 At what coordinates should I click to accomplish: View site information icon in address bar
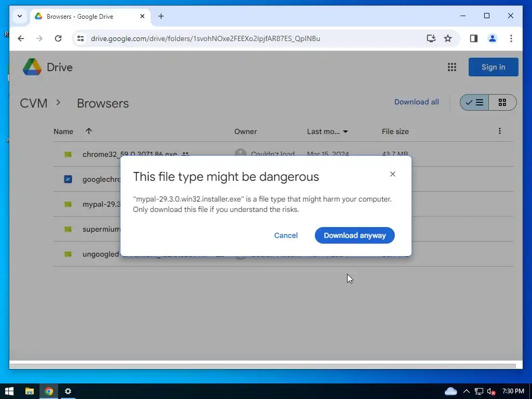coord(81,38)
